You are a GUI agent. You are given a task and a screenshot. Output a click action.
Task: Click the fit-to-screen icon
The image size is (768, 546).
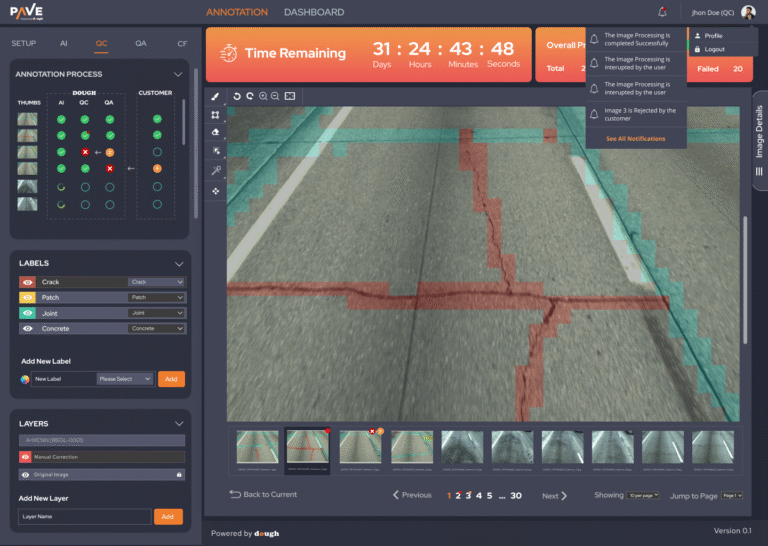point(290,96)
